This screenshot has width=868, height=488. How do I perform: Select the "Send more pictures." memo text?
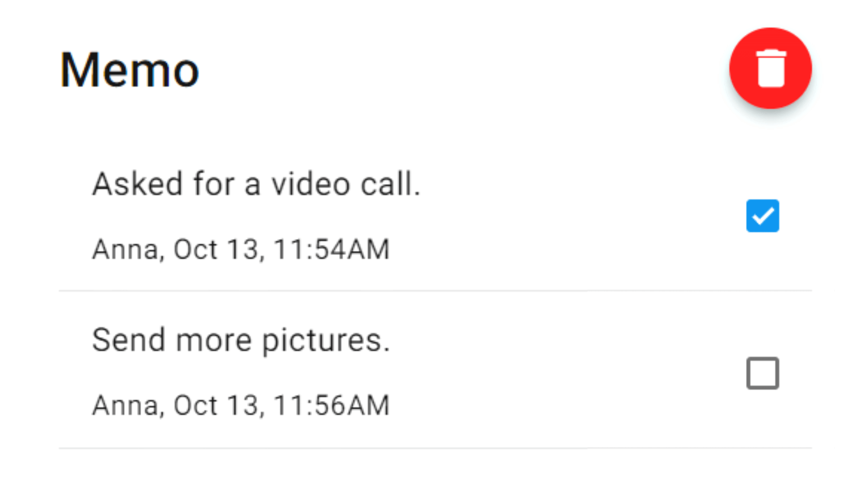[241, 340]
